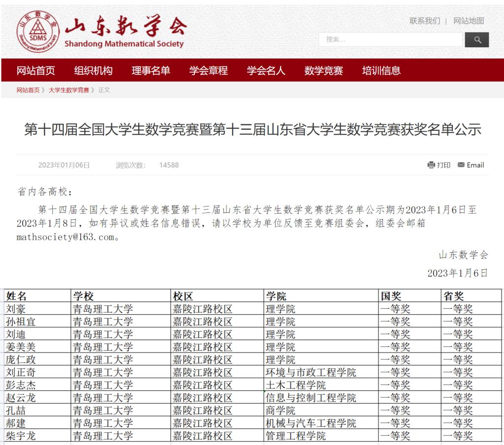The width and height of the screenshot is (504, 445).
Task: Click the search magnifier button
Action: [x=476, y=39]
